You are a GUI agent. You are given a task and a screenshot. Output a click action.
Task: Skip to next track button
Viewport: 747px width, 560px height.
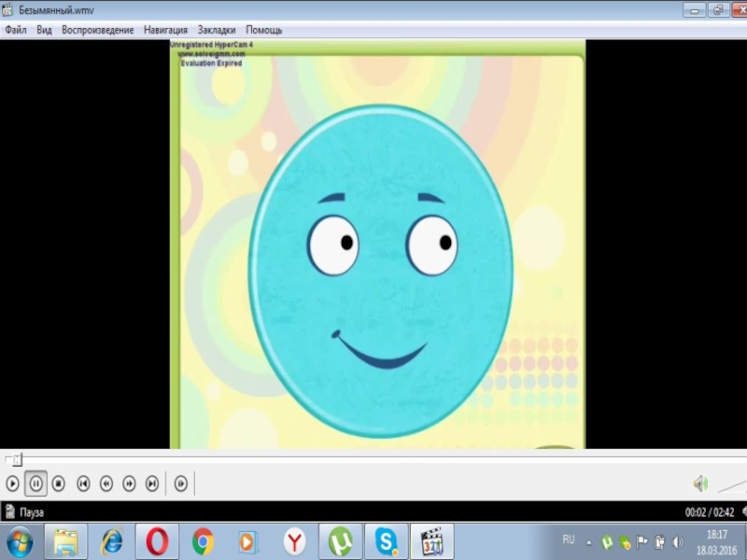tap(152, 483)
